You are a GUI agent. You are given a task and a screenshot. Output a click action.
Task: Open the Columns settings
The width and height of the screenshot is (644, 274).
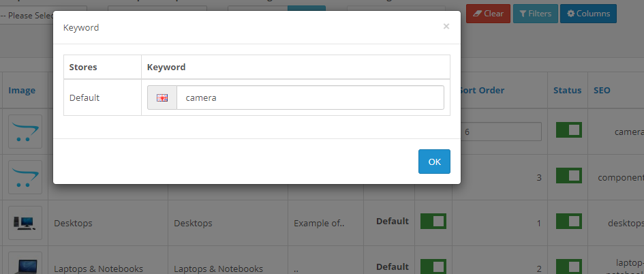(588, 14)
